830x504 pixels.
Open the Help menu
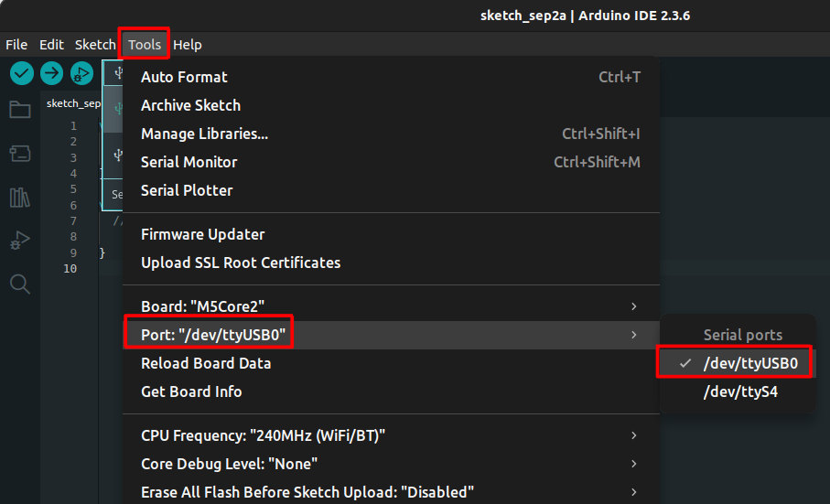pyautogui.click(x=188, y=44)
